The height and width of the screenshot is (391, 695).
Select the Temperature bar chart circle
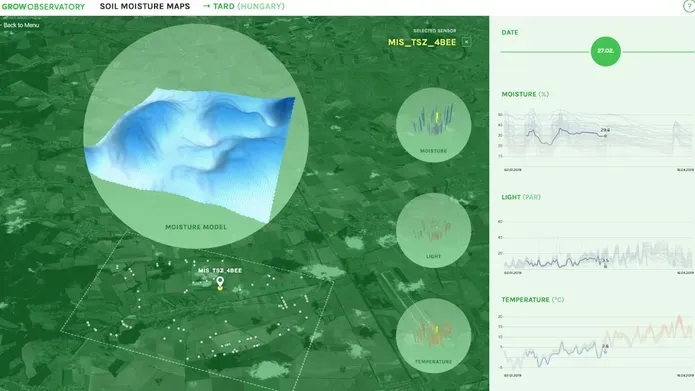coord(433,336)
